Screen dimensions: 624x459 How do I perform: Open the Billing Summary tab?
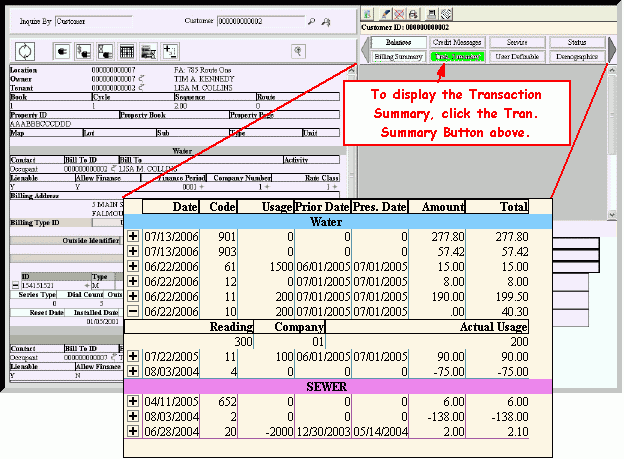click(398, 57)
